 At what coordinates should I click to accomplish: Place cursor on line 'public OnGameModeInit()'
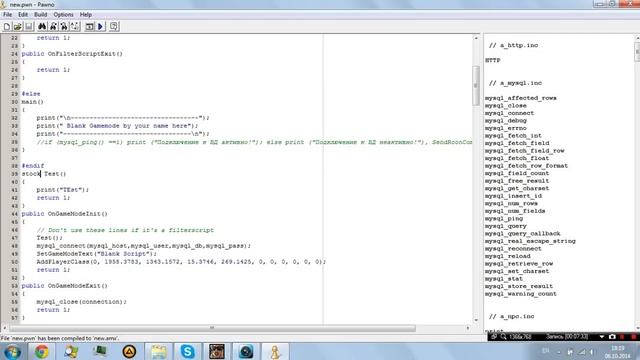64,214
